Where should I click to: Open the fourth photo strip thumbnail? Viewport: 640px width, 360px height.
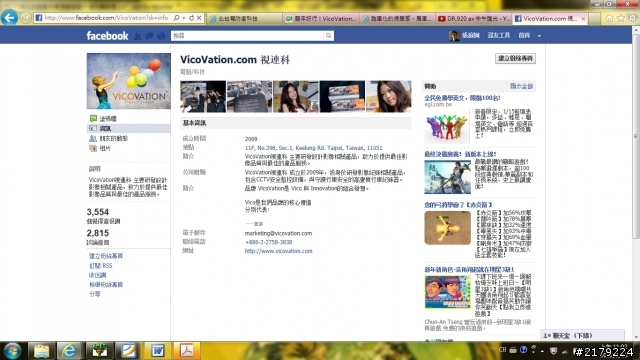point(342,96)
